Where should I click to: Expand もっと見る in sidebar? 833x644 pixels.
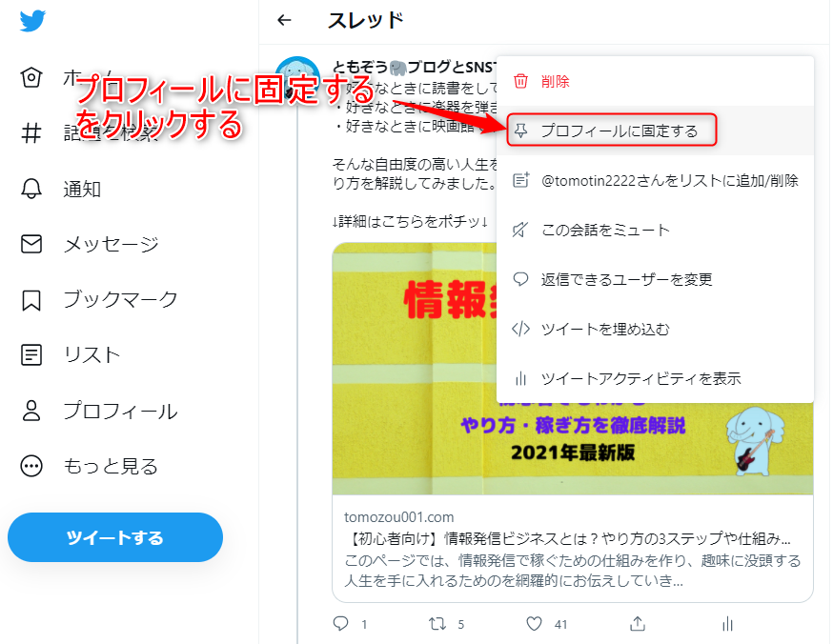tap(90, 466)
